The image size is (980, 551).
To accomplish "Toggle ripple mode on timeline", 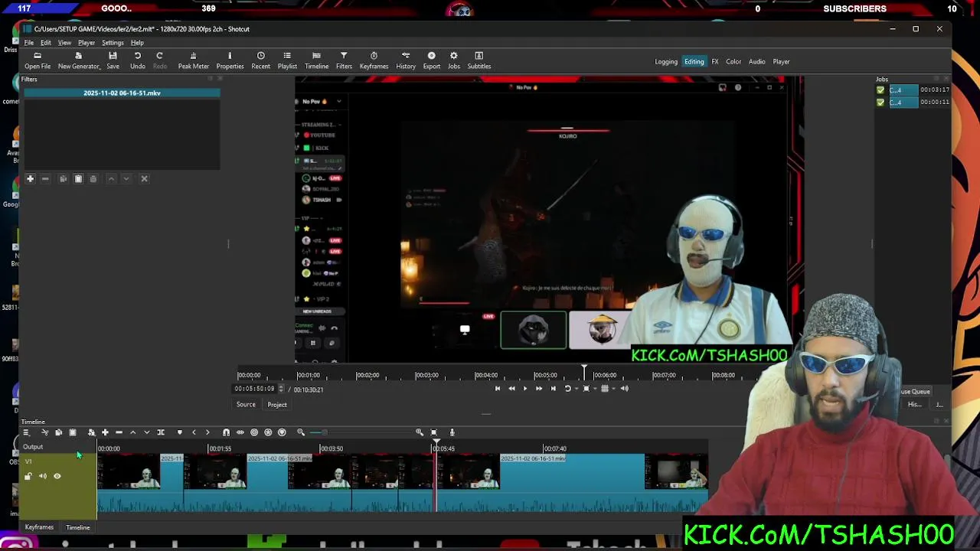I will [254, 432].
